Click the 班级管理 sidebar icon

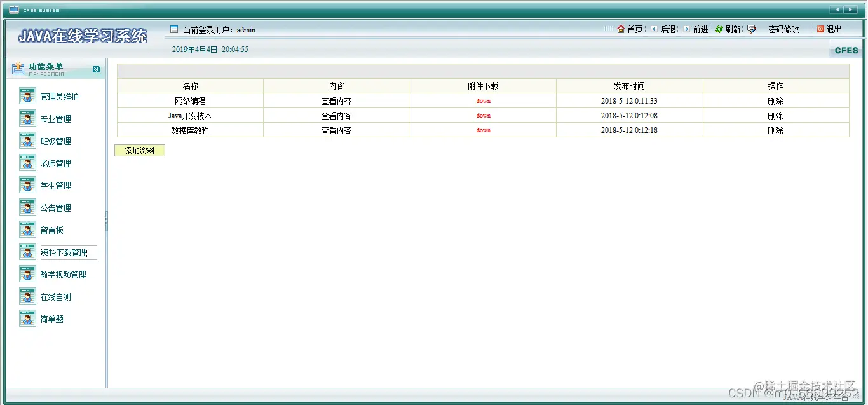click(x=27, y=141)
